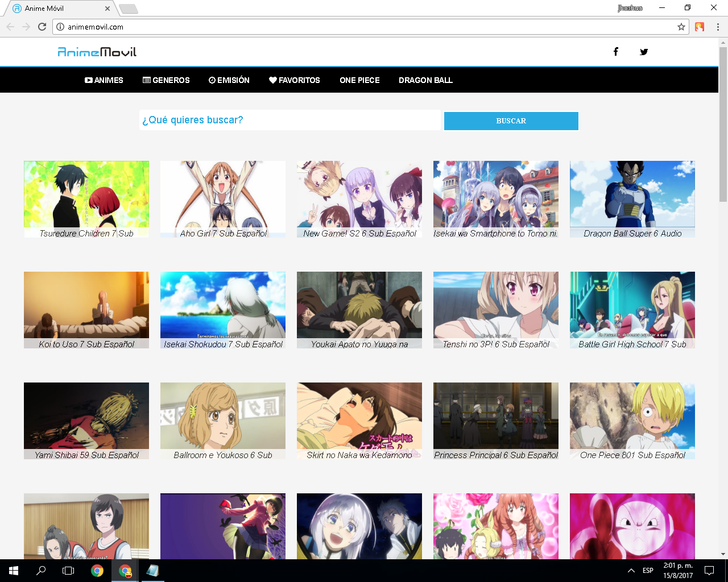The image size is (728, 582).
Task: Click the page vertical scrollbar thumb
Action: [x=723, y=124]
